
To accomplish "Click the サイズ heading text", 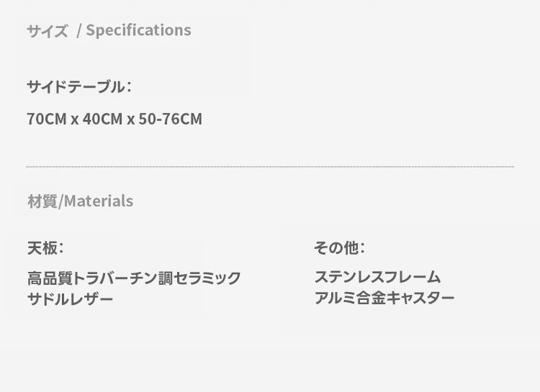I will pos(47,30).
